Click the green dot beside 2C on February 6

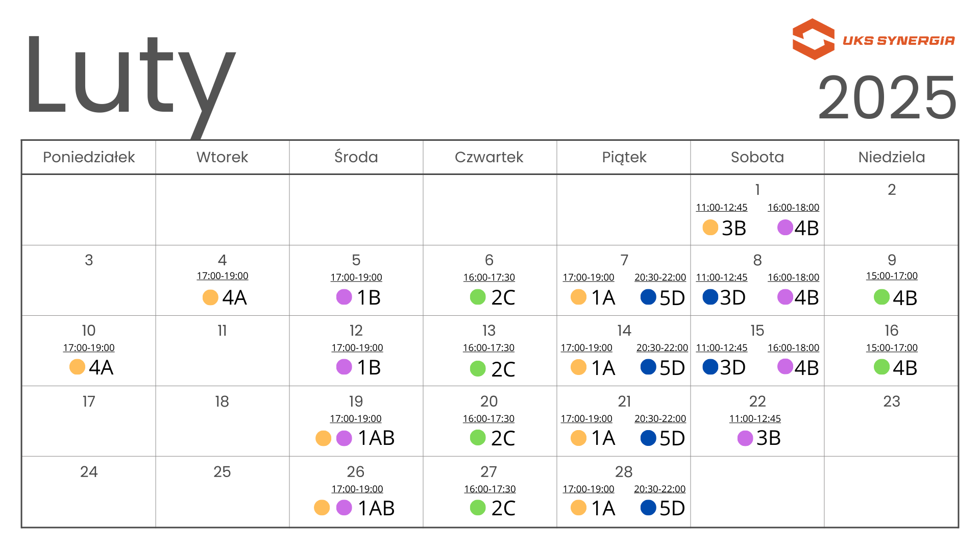pos(478,297)
